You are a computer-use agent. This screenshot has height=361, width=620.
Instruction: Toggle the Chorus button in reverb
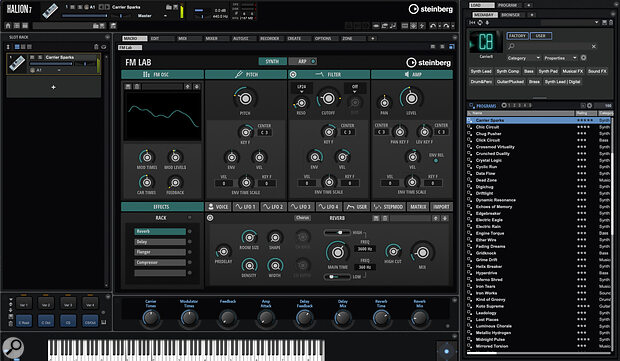click(x=302, y=218)
